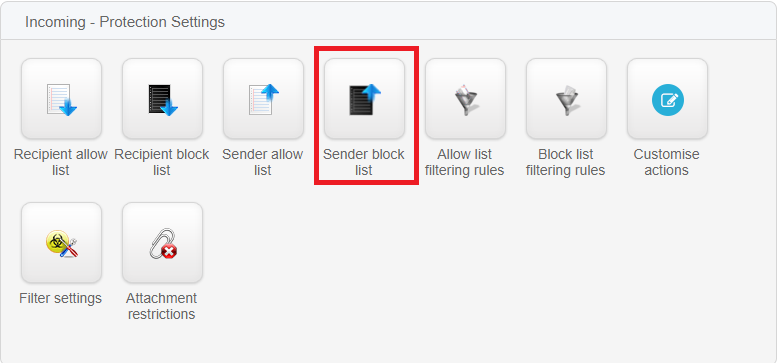This screenshot has height=363, width=778.
Task: Click the "Block list filtering rules" label
Action: pyautogui.click(x=566, y=162)
